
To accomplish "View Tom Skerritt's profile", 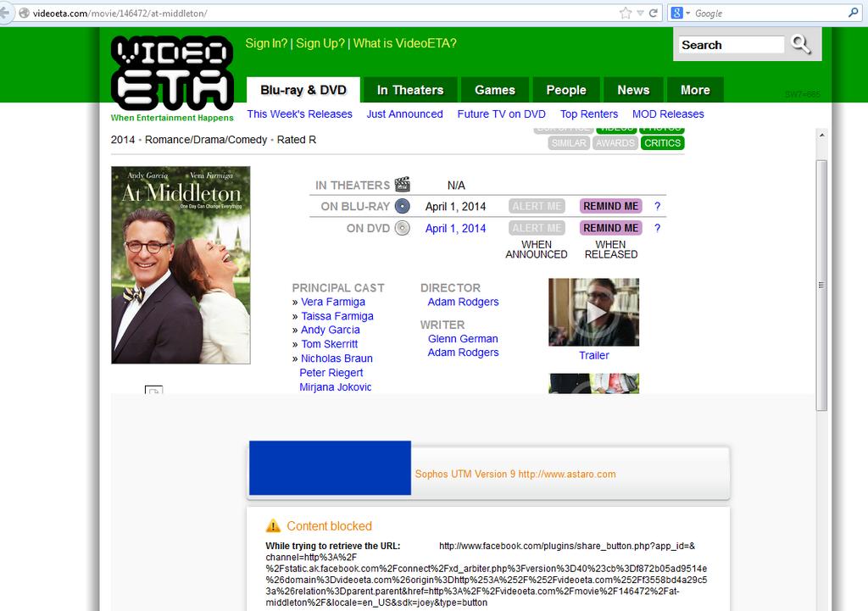I will pyautogui.click(x=330, y=344).
